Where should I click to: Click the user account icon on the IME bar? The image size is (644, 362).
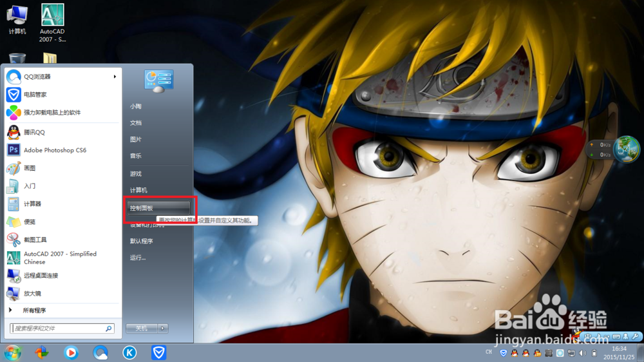click(x=625, y=336)
